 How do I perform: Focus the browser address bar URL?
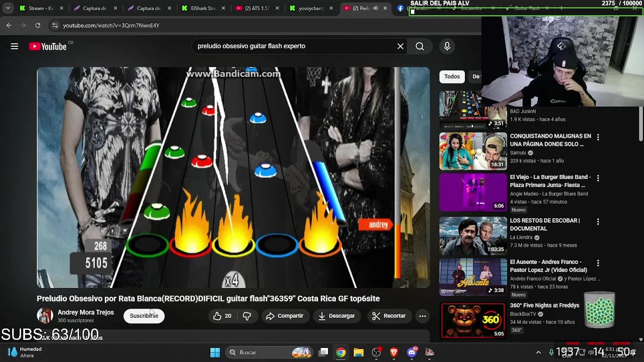click(x=111, y=25)
